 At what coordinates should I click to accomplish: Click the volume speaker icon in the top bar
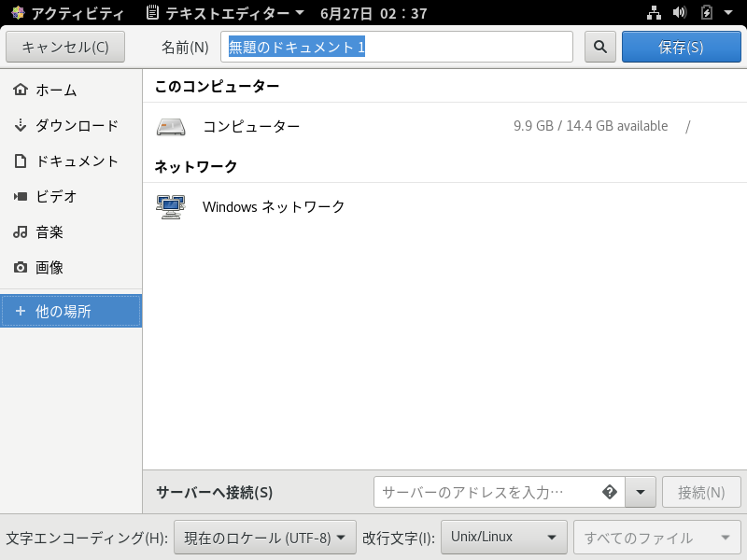coord(681,13)
